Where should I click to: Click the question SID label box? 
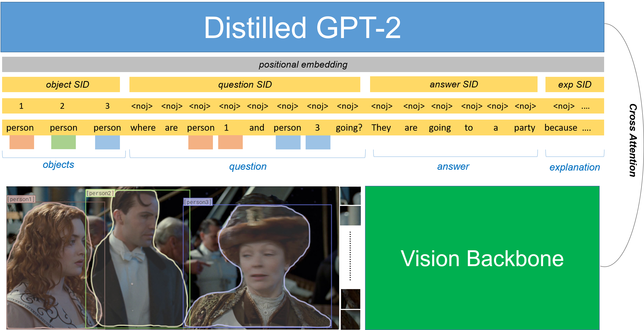245,84
